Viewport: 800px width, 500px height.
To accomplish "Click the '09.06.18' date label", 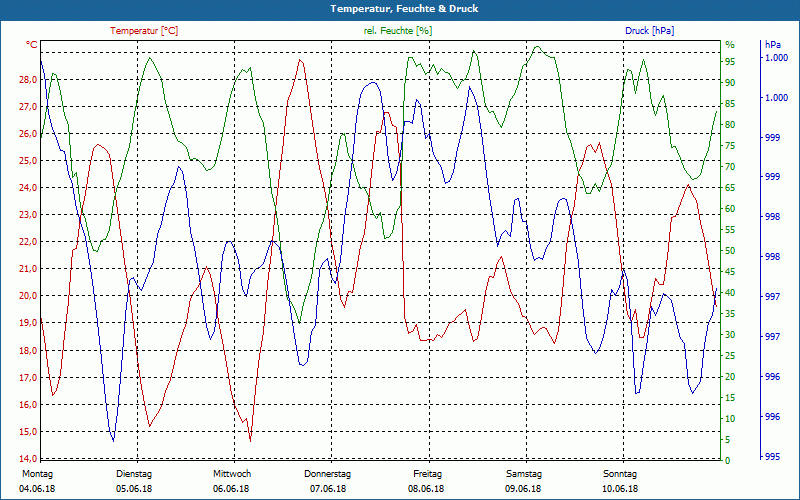I will pos(523,489).
